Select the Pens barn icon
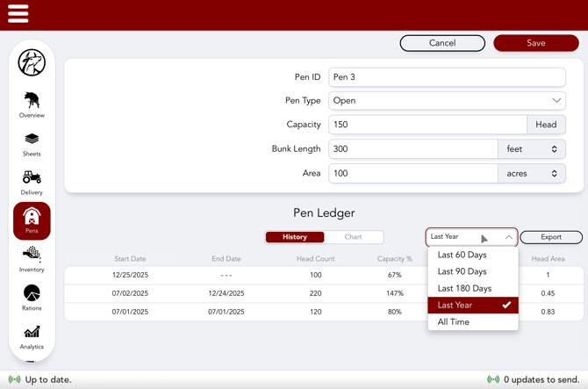The width and height of the screenshot is (588, 389). pos(32,221)
